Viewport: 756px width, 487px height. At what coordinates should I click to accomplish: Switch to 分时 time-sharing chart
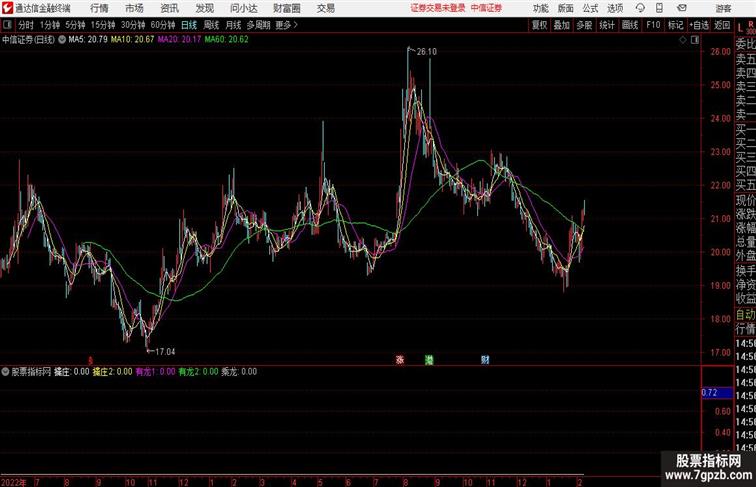(26, 25)
